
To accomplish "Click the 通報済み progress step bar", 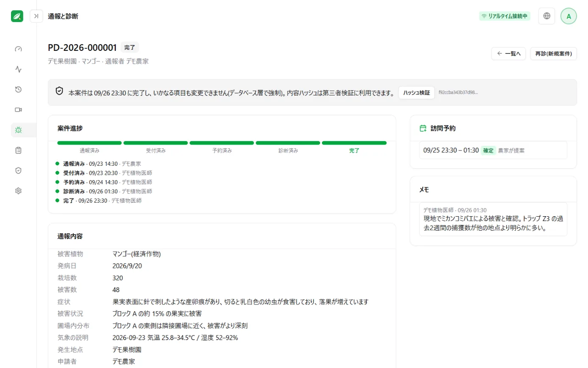I will [x=89, y=143].
